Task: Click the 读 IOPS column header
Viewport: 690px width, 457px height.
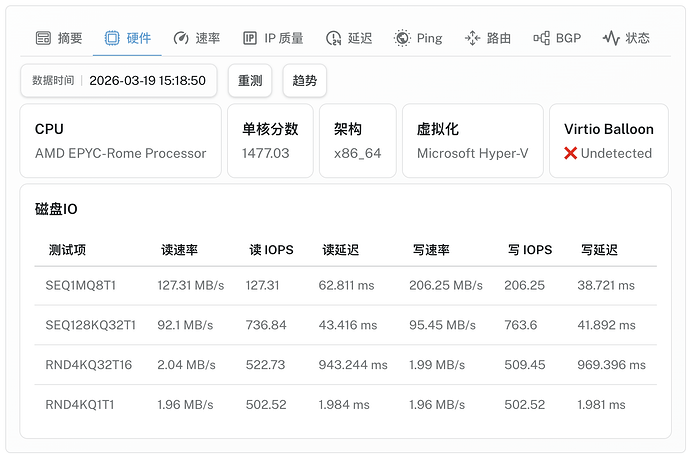Action: click(x=272, y=250)
